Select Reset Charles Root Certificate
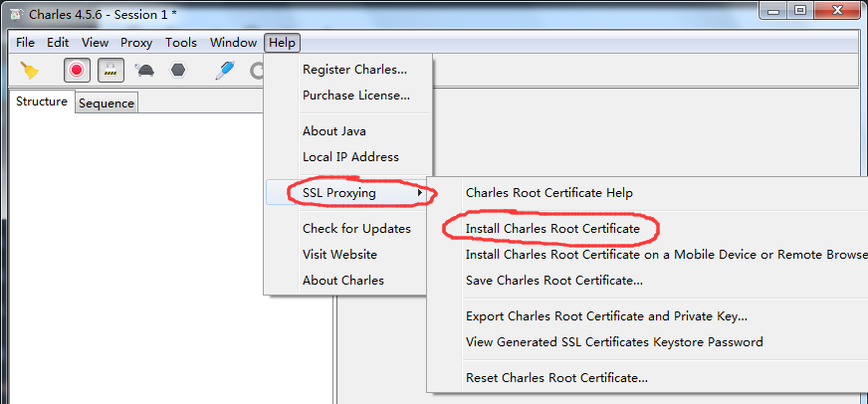 point(556,378)
